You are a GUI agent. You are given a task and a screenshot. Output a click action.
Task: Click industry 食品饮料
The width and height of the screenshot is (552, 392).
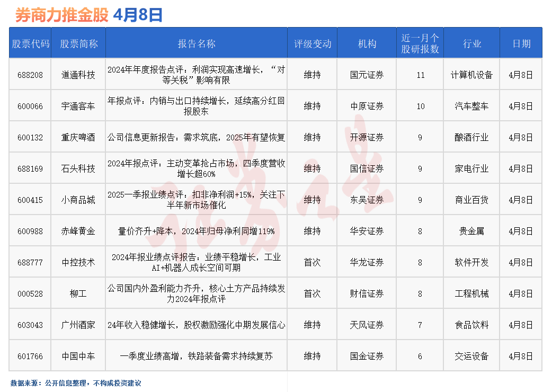(471, 325)
